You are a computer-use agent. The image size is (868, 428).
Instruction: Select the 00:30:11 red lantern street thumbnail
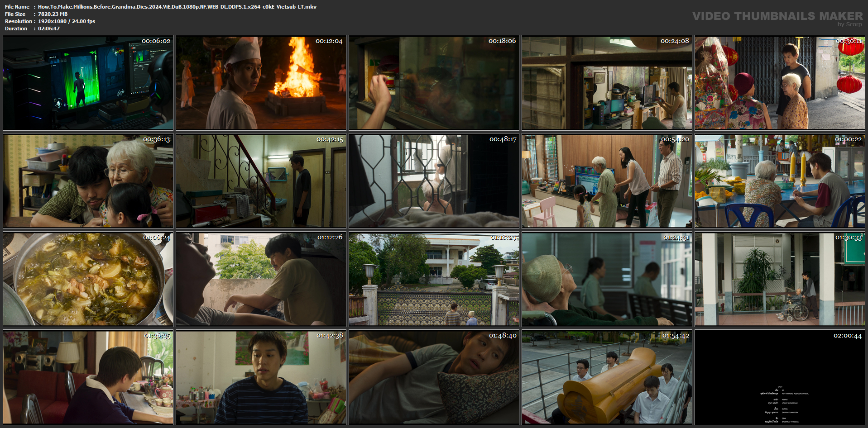click(x=780, y=83)
